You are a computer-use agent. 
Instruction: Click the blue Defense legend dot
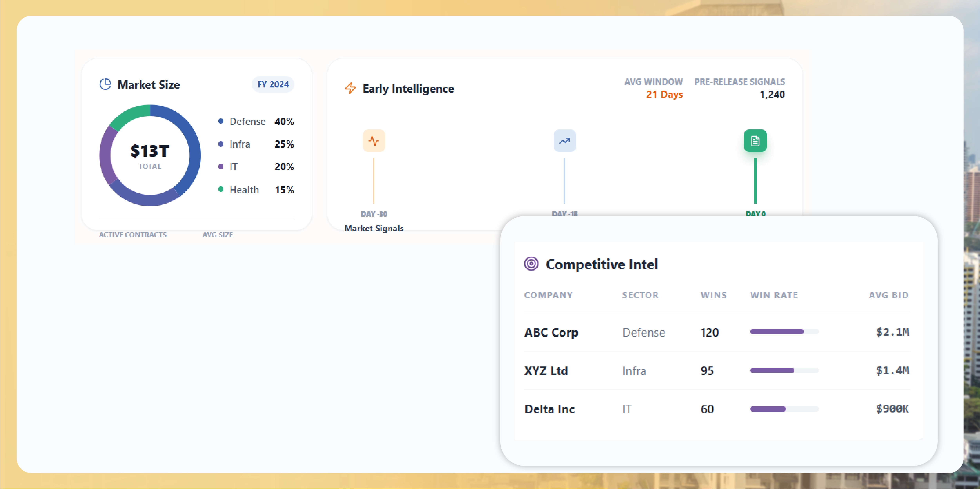[x=221, y=121]
